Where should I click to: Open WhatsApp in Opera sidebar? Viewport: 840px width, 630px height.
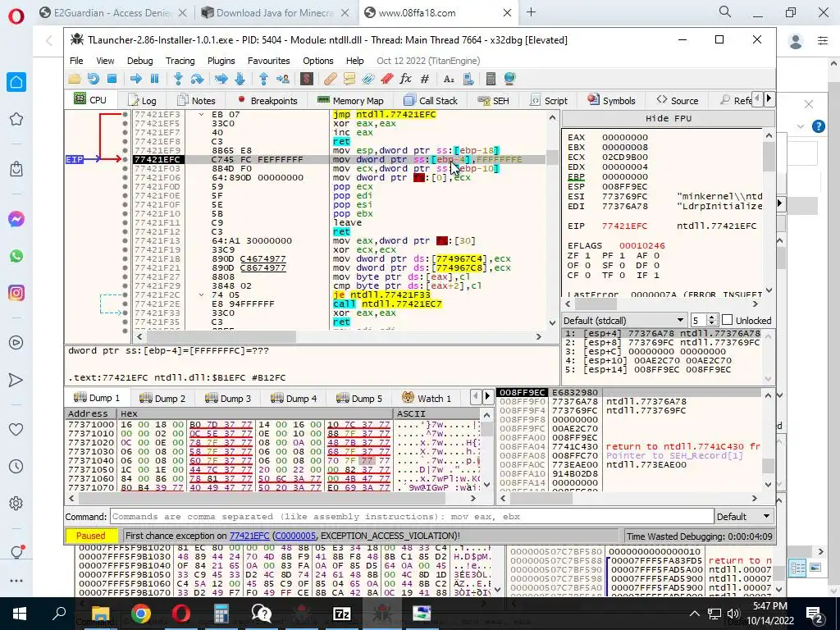pyautogui.click(x=16, y=256)
